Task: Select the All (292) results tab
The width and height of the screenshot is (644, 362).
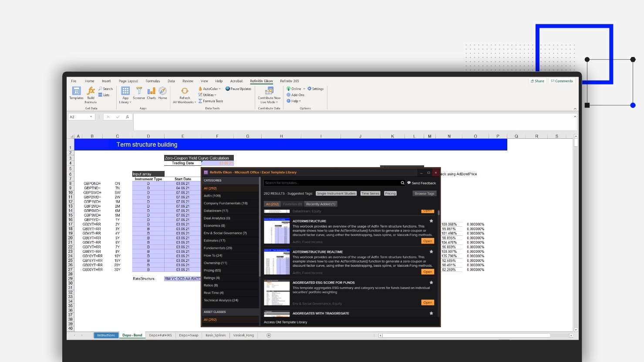Action: tap(273, 204)
